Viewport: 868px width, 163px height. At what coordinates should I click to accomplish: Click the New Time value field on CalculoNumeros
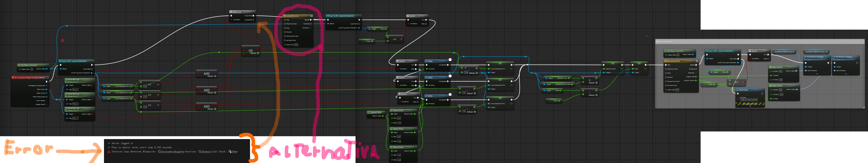[x=296, y=45]
